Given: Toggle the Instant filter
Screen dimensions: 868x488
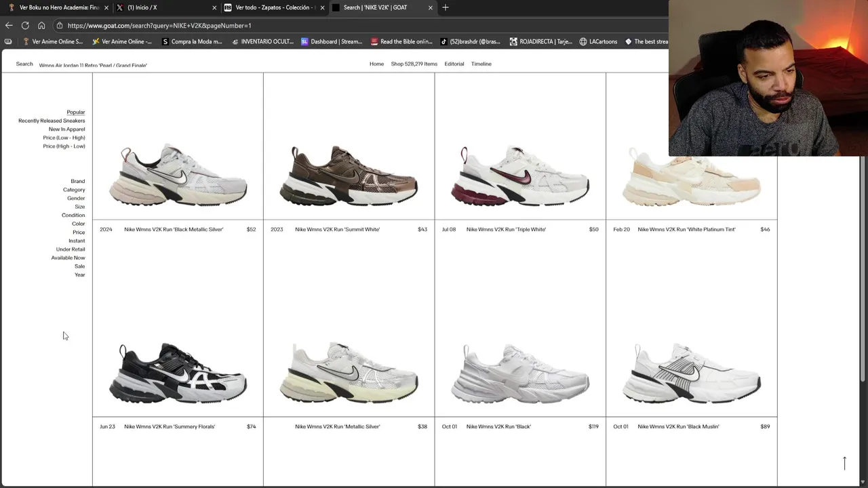Looking at the screenshot, I should [x=77, y=241].
